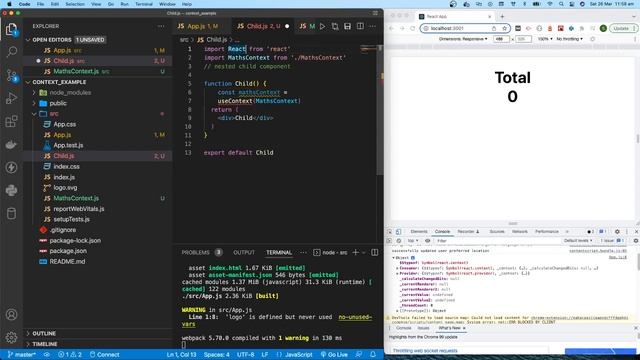Add a new terminal with plus icon
Screen dimensions: 640x360
(356, 252)
